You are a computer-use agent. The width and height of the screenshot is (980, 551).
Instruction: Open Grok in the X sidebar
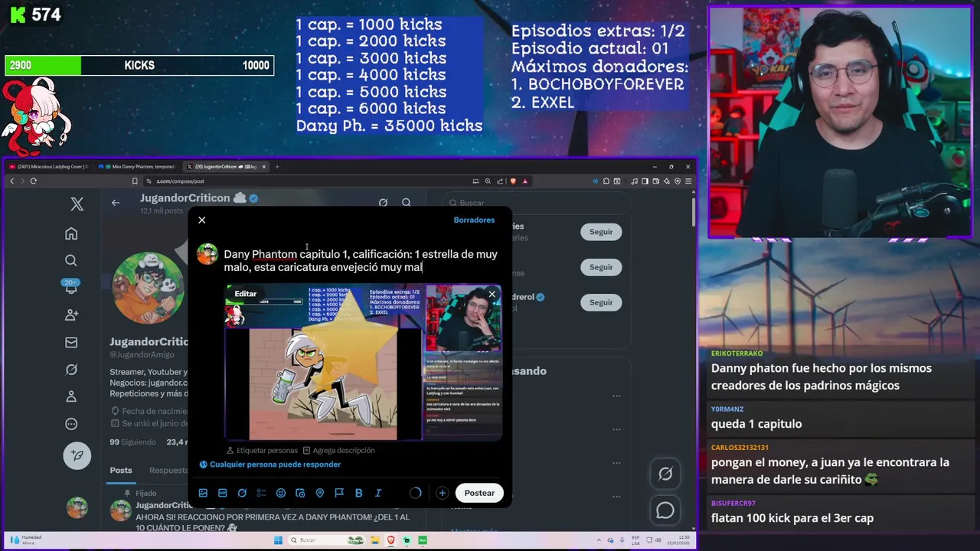(x=71, y=370)
